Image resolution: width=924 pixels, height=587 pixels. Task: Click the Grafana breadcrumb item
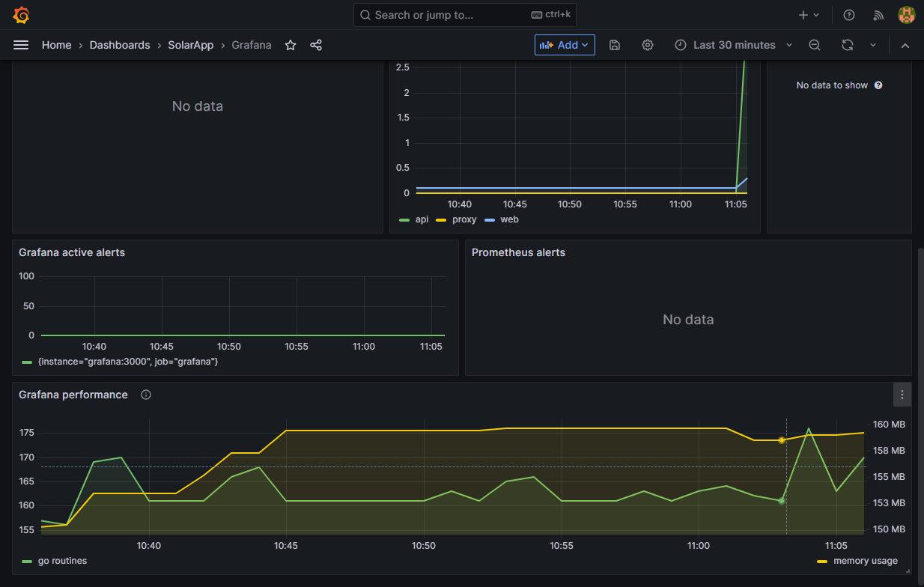tap(252, 45)
